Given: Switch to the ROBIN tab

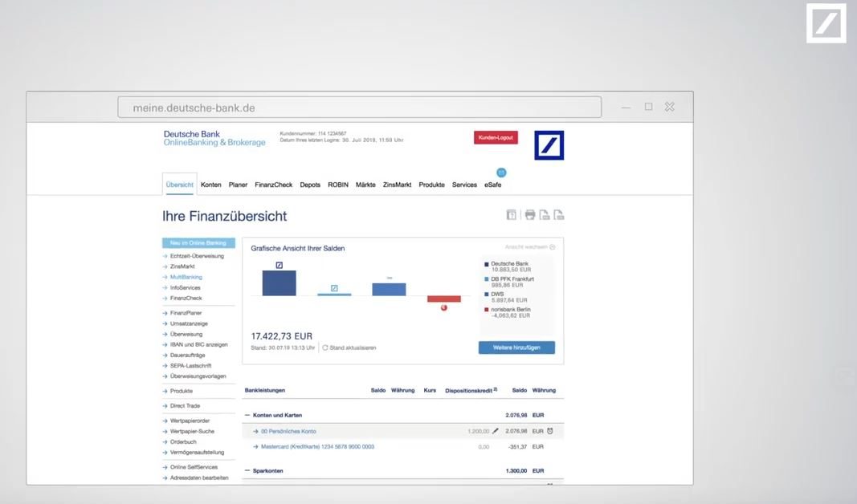Looking at the screenshot, I should click(338, 185).
